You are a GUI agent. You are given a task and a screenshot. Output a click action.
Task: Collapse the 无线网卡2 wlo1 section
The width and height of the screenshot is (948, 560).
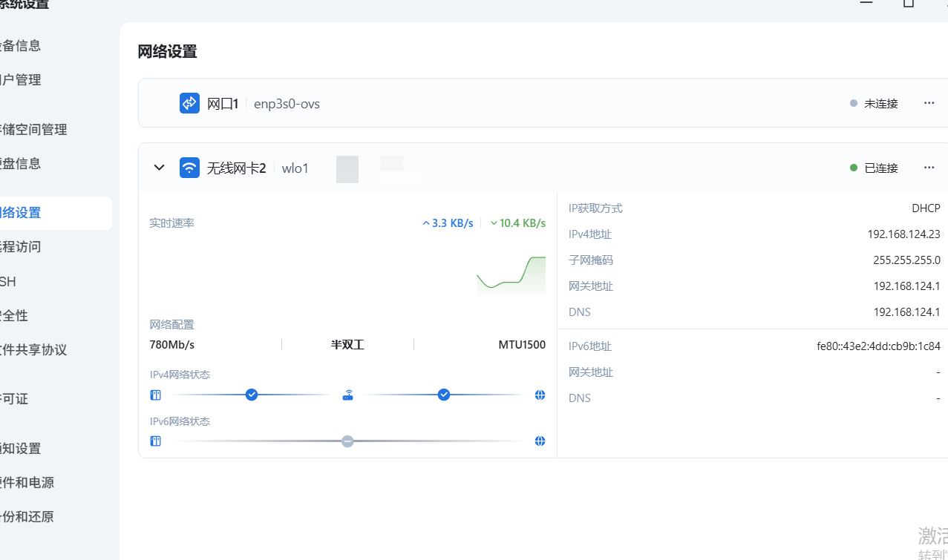click(x=159, y=168)
